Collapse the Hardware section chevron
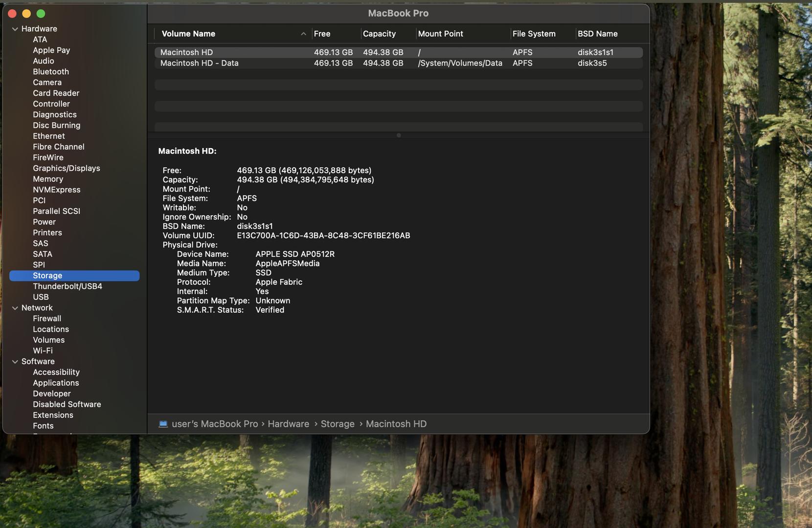 click(x=15, y=29)
